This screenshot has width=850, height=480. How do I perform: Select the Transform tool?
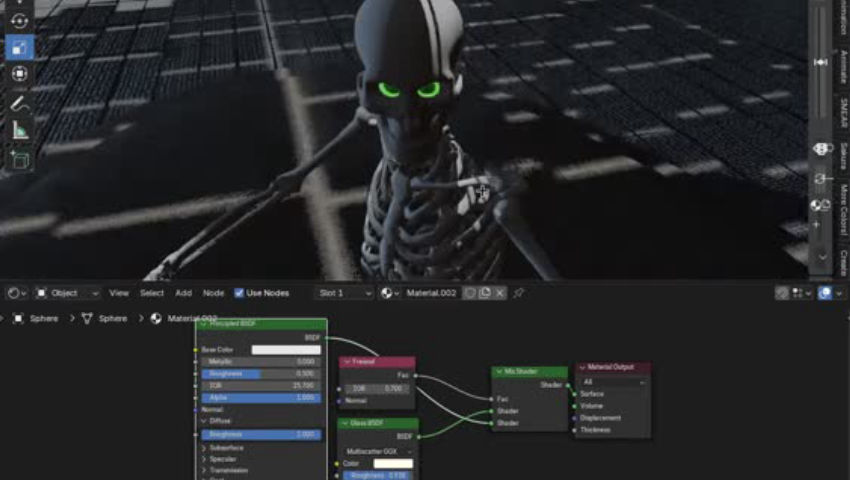click(x=19, y=74)
